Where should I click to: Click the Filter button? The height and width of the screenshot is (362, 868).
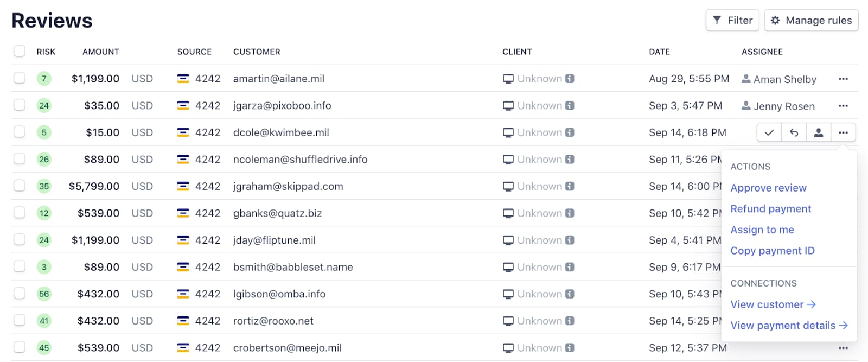732,20
